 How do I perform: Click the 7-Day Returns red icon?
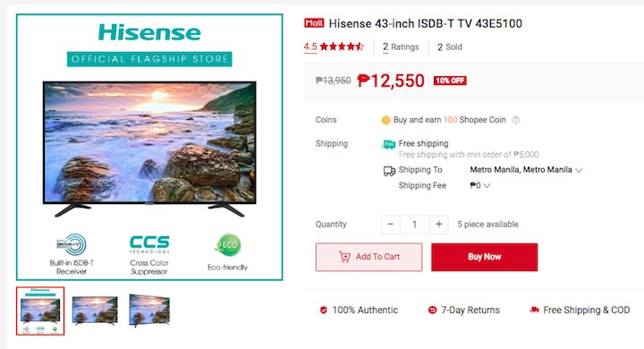tap(432, 310)
